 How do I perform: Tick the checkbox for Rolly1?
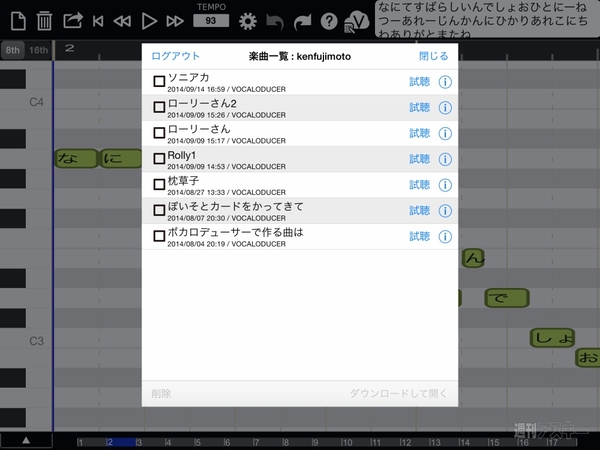point(159,159)
